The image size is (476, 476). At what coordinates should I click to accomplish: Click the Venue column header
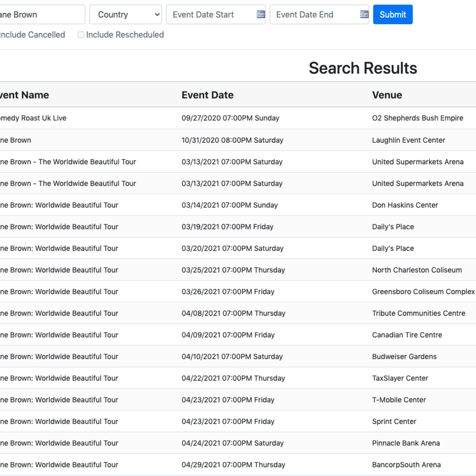[x=387, y=95]
